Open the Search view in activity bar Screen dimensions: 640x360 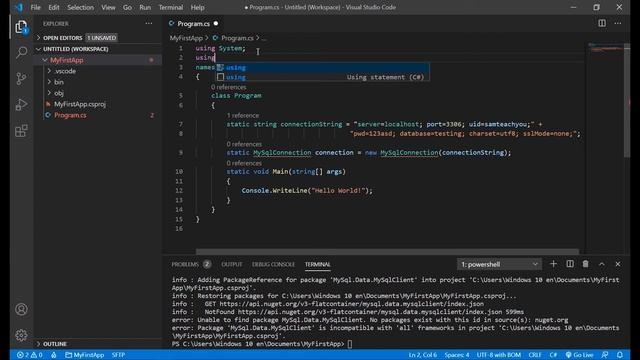pyautogui.click(x=21, y=53)
